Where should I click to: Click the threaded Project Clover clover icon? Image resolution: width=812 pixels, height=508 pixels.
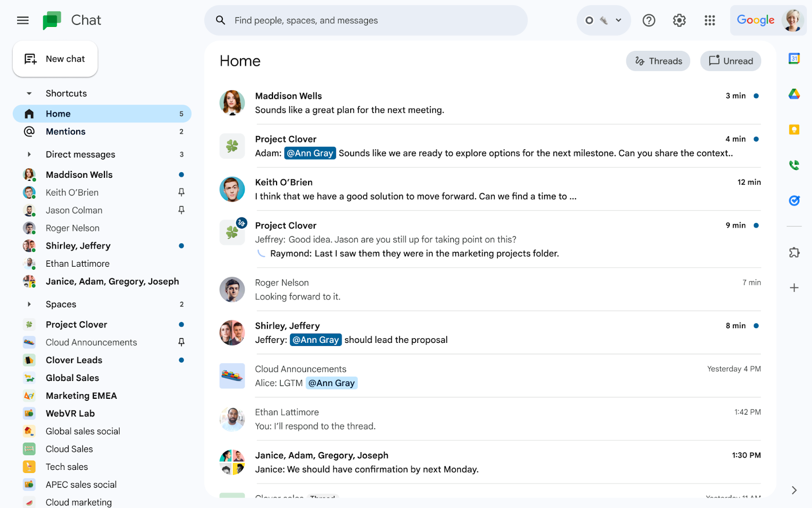point(232,232)
